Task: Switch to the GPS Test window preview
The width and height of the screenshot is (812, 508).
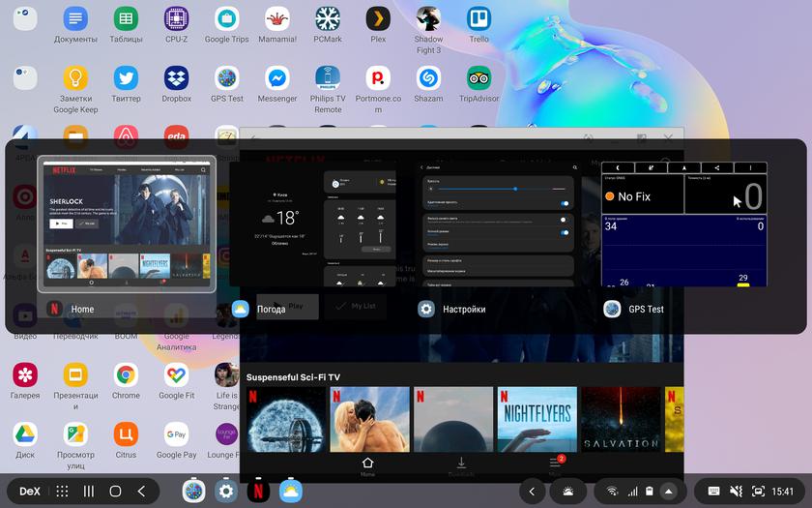Action: point(684,224)
